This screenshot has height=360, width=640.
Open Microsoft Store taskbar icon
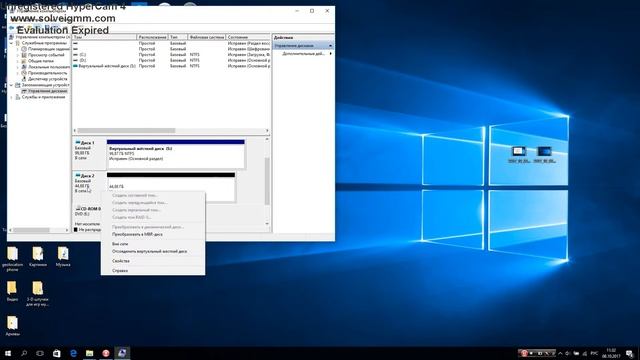click(x=56, y=353)
